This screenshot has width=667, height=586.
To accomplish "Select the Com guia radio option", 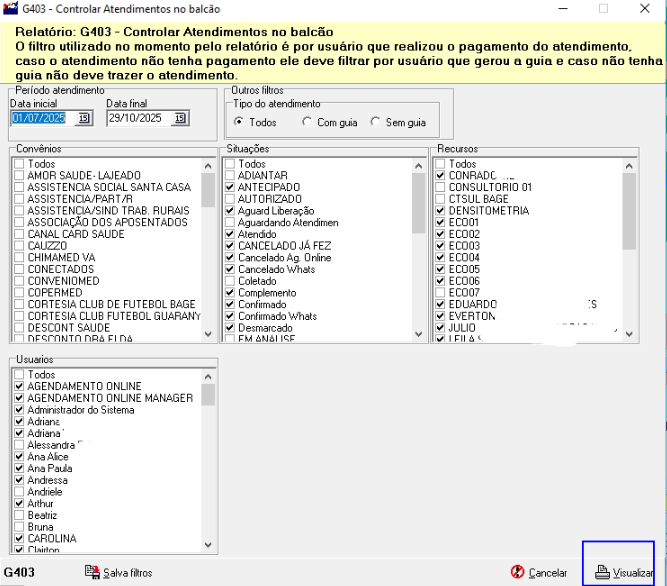I will [307, 122].
